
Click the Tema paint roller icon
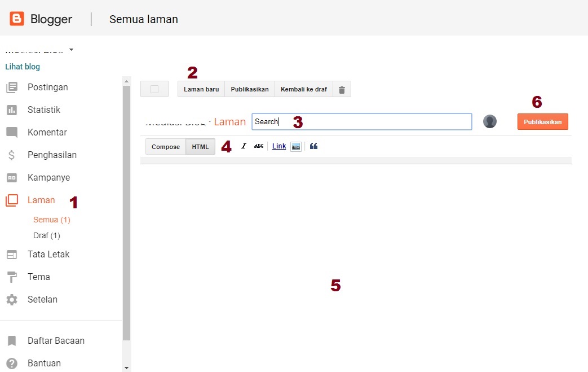[x=12, y=277]
